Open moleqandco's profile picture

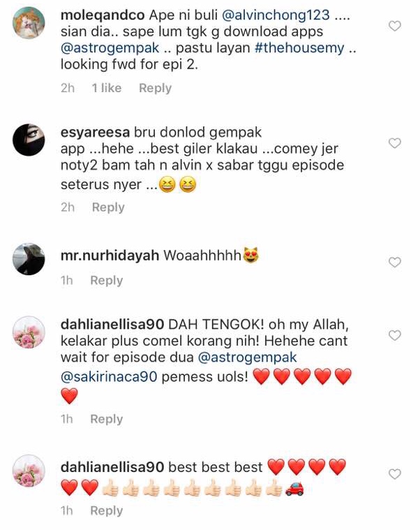[29, 22]
